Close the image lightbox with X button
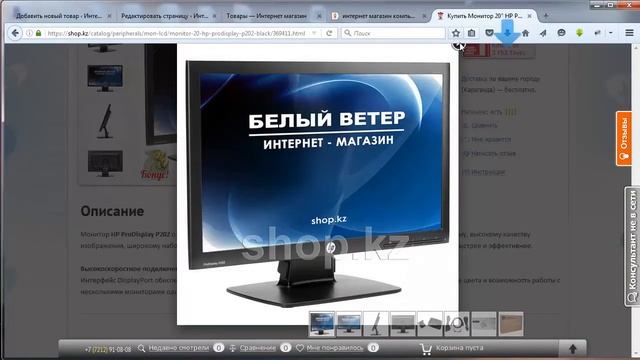Viewport: 640px width, 360px height. pyautogui.click(x=458, y=44)
